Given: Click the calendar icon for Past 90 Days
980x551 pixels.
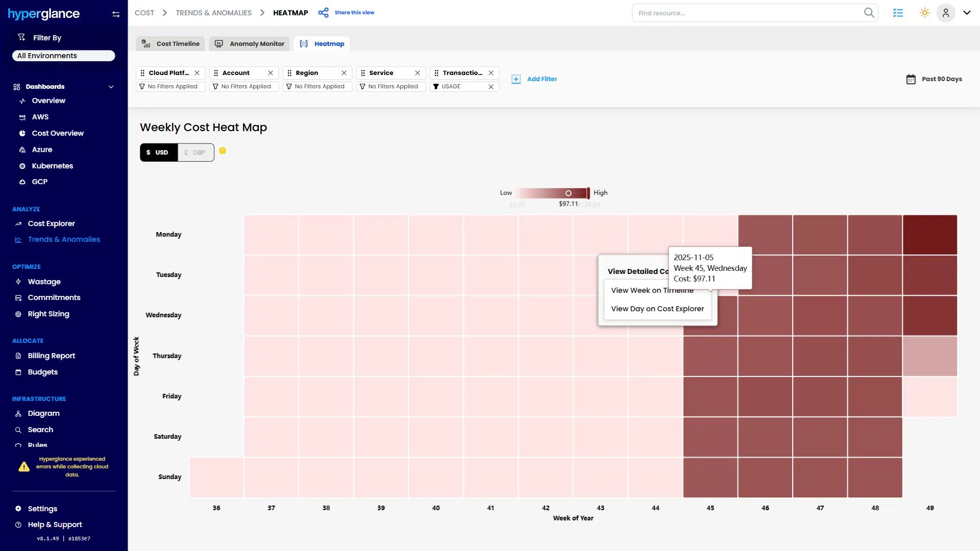Looking at the screenshot, I should click(912, 79).
